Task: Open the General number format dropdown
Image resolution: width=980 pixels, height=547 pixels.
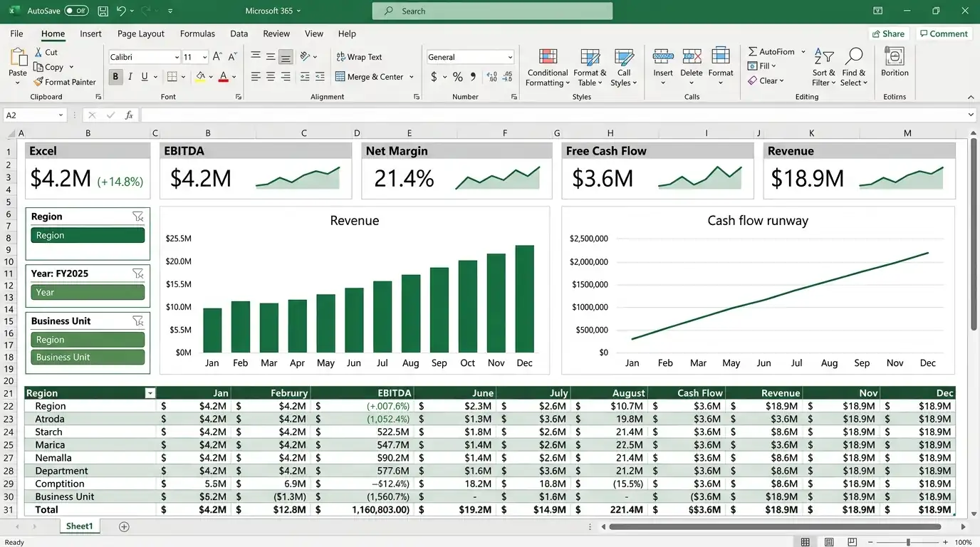Action: click(510, 57)
